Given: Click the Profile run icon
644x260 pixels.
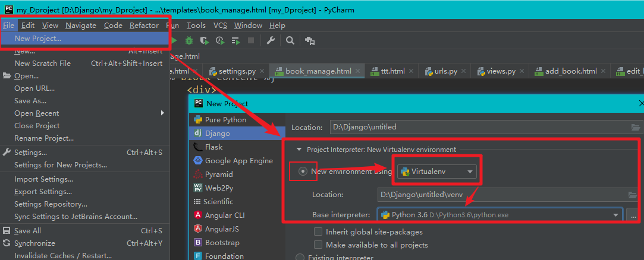Looking at the screenshot, I should pyautogui.click(x=220, y=40).
